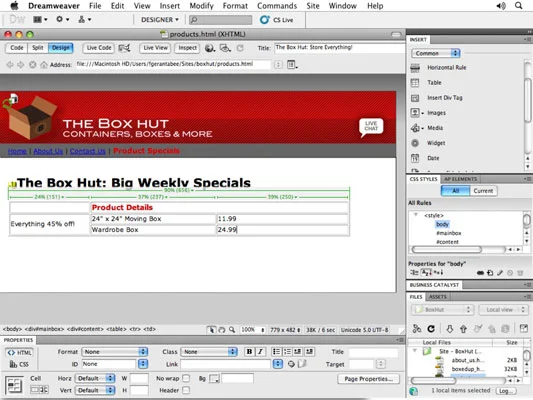Switch to Design view

point(61,48)
